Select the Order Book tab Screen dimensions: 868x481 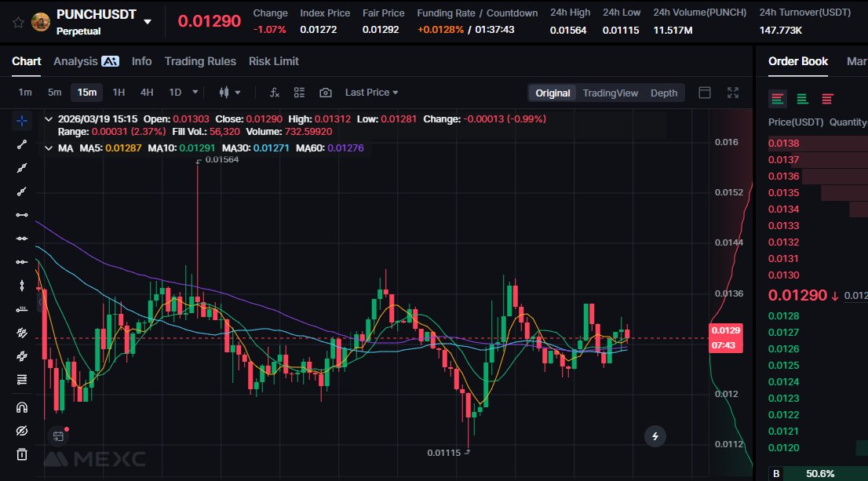tap(797, 61)
